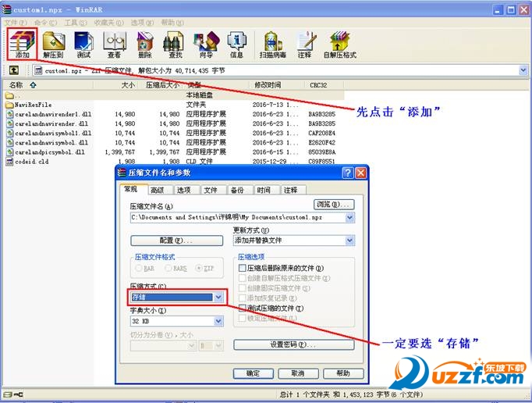Click the 删除 (Delete) toolbar icon

click(145, 45)
